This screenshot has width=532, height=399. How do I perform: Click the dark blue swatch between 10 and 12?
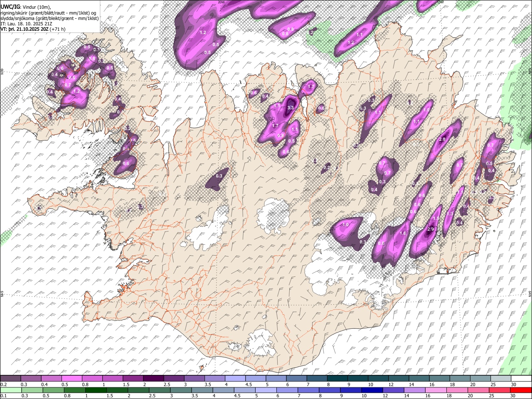371,390
